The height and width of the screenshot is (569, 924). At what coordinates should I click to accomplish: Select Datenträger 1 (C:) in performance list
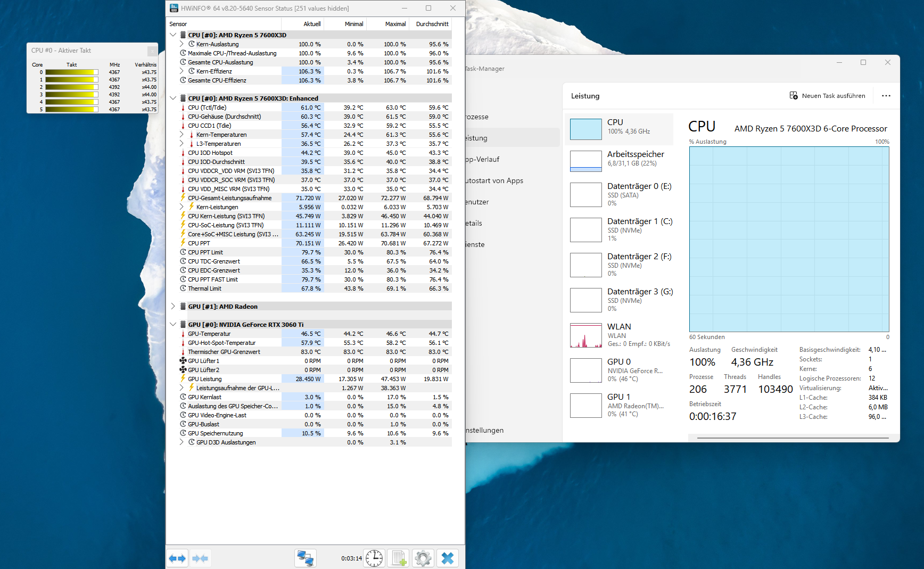(x=619, y=229)
